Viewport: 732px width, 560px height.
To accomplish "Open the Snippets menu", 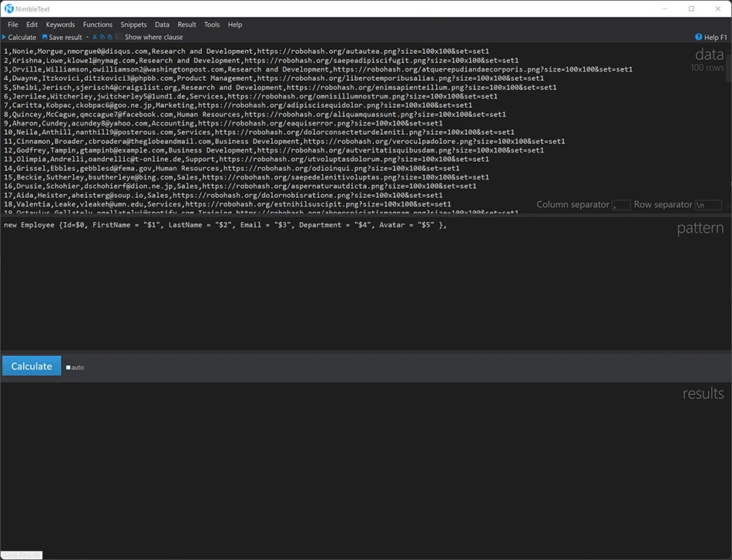I will (x=133, y=25).
